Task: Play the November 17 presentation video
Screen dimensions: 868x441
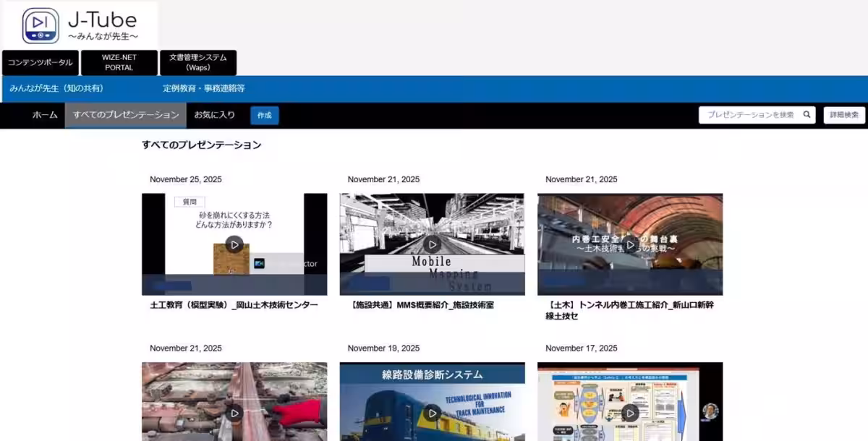Action: click(x=630, y=413)
